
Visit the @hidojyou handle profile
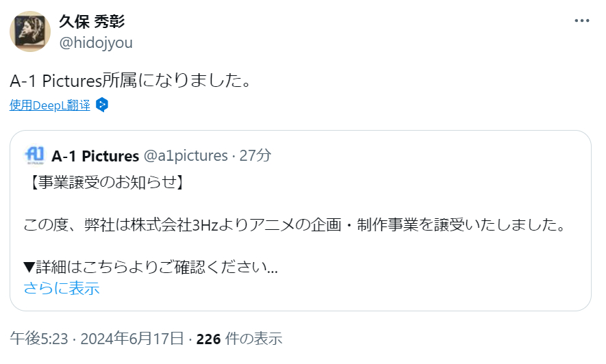click(96, 43)
